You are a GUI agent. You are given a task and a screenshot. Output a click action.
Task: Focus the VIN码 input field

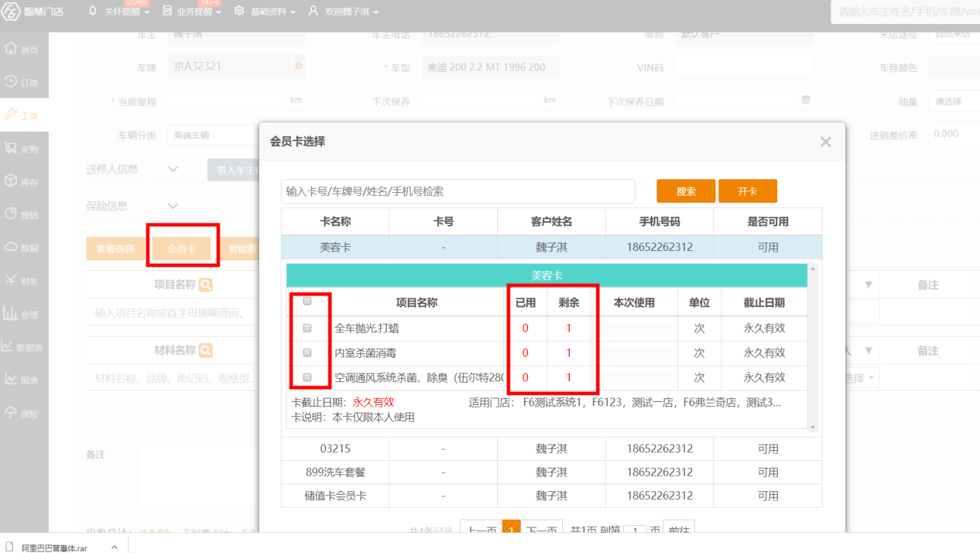coord(744,67)
